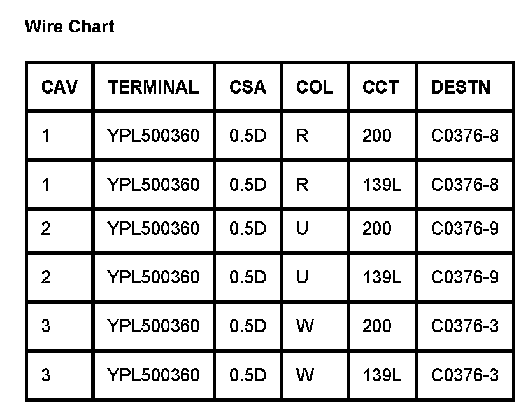Click YPL500360 terminal in first row
Screen dimensions: 530x420
[154, 136]
